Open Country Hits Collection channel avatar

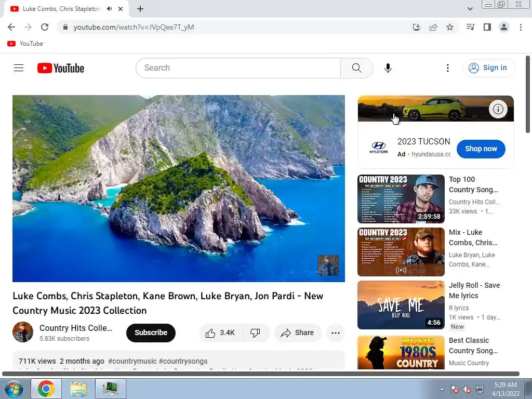[23, 332]
